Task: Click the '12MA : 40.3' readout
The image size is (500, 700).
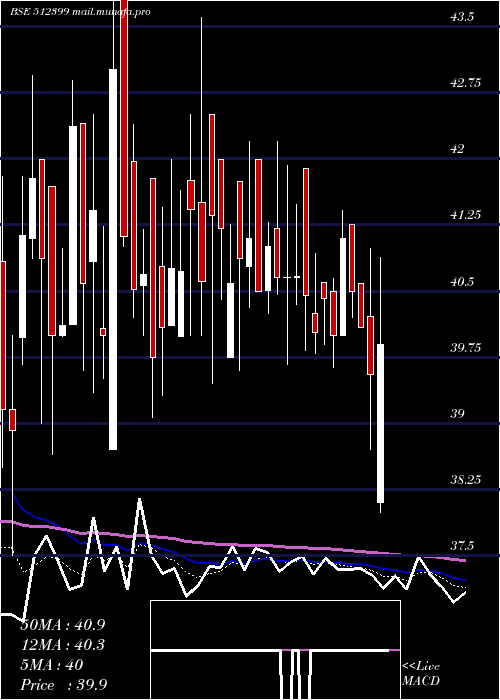Action: click(63, 645)
